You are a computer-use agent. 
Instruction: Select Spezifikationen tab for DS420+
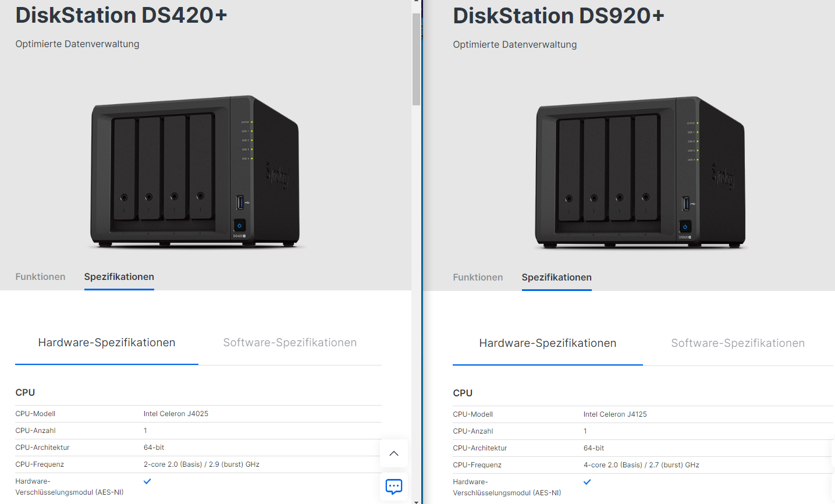tap(119, 277)
